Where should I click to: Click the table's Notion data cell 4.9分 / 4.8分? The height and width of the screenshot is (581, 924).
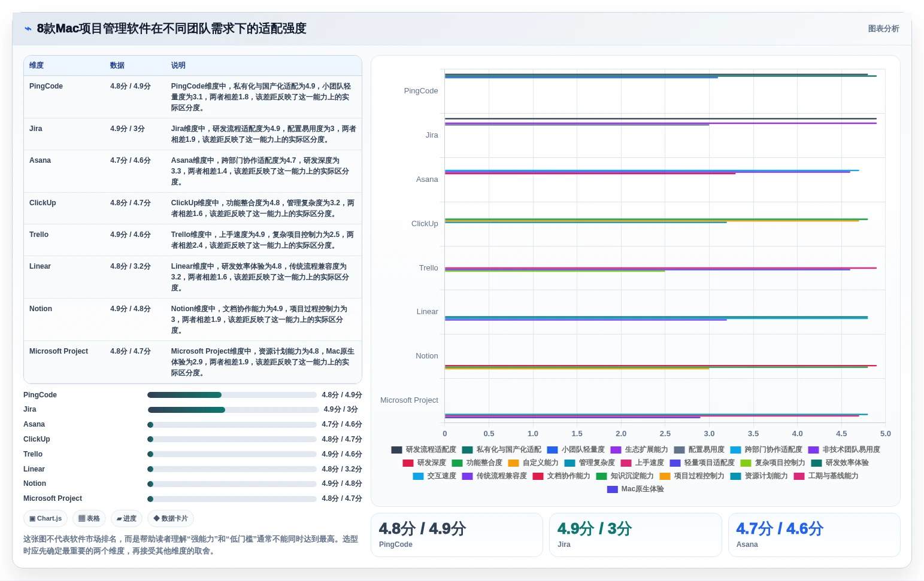click(x=131, y=309)
